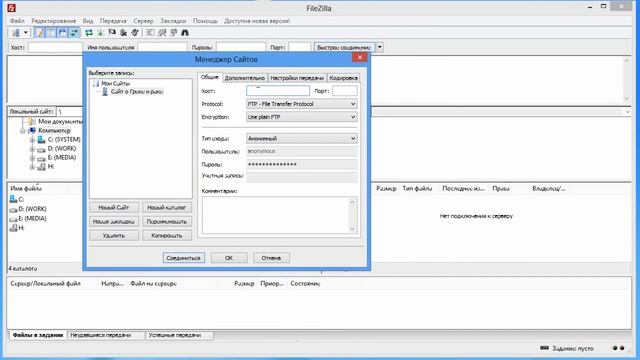Click the disconnect from server icon
Image resolution: width=640 pixels, height=360 pixels.
click(123, 33)
